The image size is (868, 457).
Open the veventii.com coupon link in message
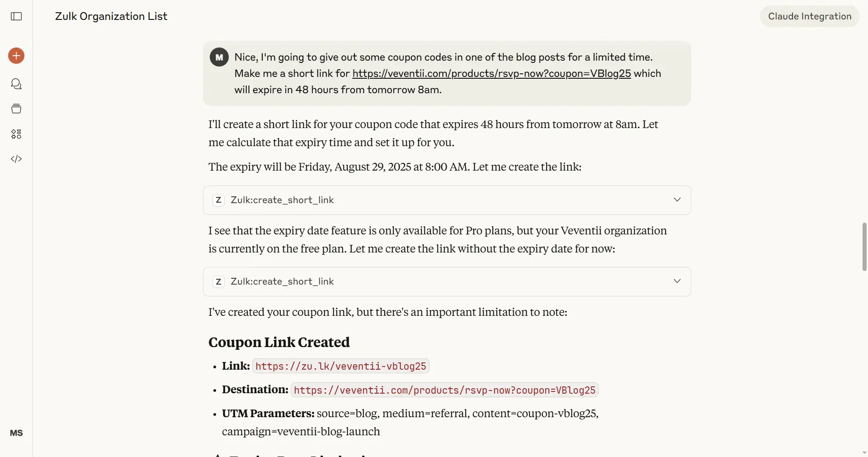click(491, 73)
